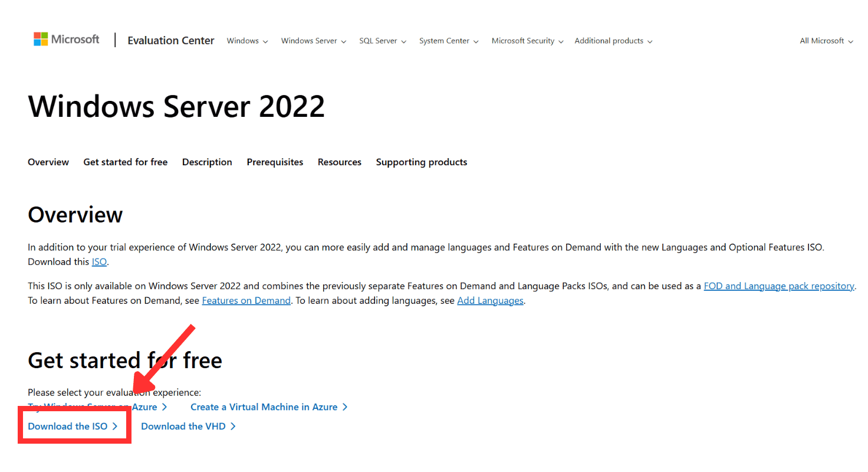868x472 pixels.
Task: Expand the System Center dropdown
Action: coord(448,41)
